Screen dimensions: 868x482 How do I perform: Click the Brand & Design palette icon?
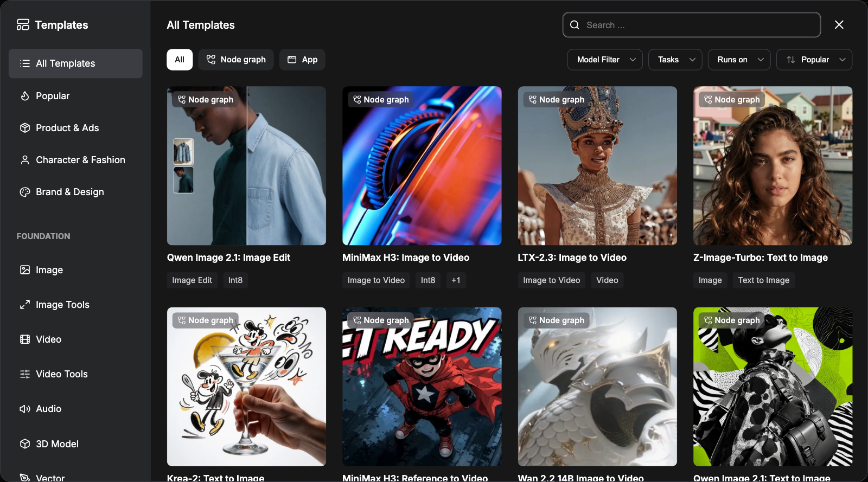pyautogui.click(x=25, y=192)
